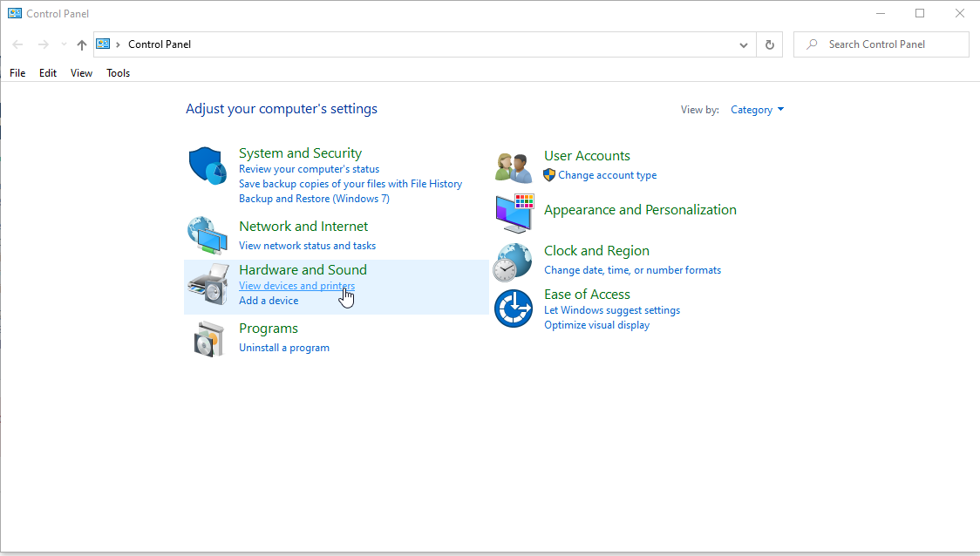Image resolution: width=980 pixels, height=556 pixels.
Task: Open recent locations dropdown arrow
Action: coord(64,44)
